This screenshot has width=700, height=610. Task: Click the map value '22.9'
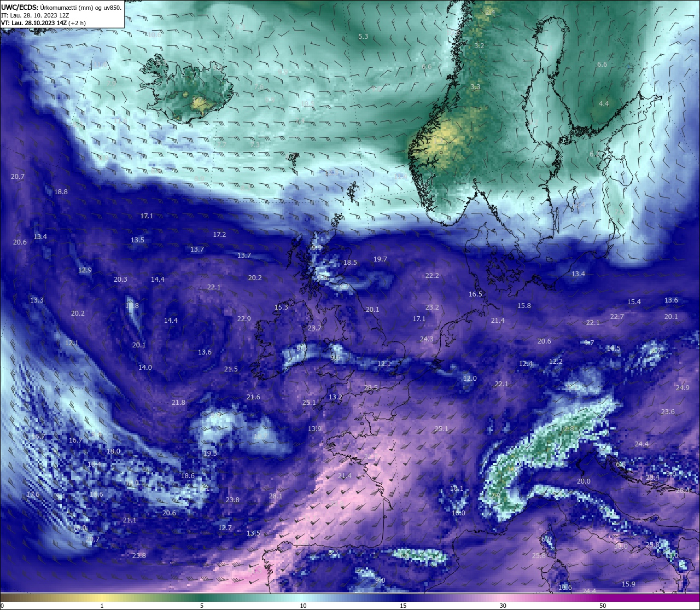tap(244, 319)
